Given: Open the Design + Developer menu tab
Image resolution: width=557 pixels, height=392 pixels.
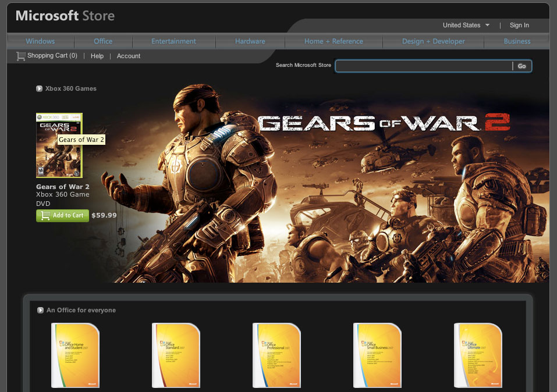Looking at the screenshot, I should pyautogui.click(x=434, y=41).
